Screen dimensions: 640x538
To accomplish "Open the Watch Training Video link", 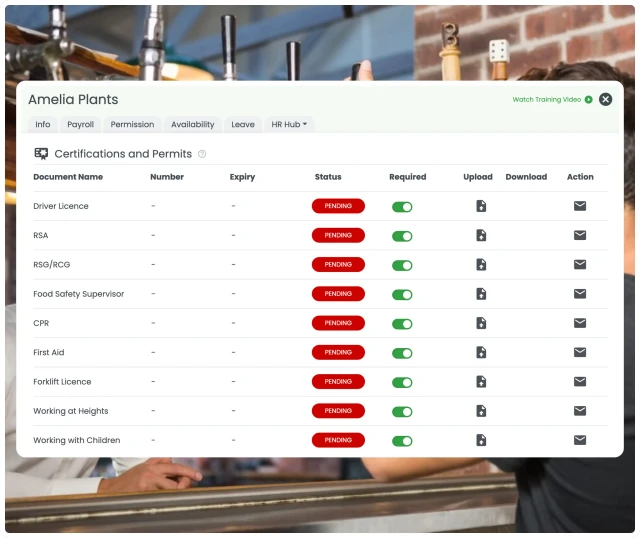I will click(552, 100).
